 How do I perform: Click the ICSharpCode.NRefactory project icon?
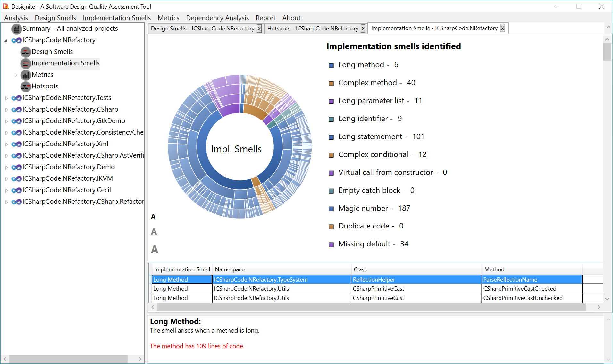(x=17, y=40)
